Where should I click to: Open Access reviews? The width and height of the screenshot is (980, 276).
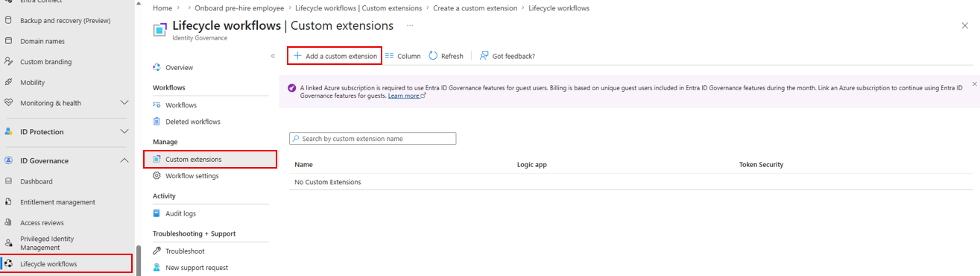(42, 222)
